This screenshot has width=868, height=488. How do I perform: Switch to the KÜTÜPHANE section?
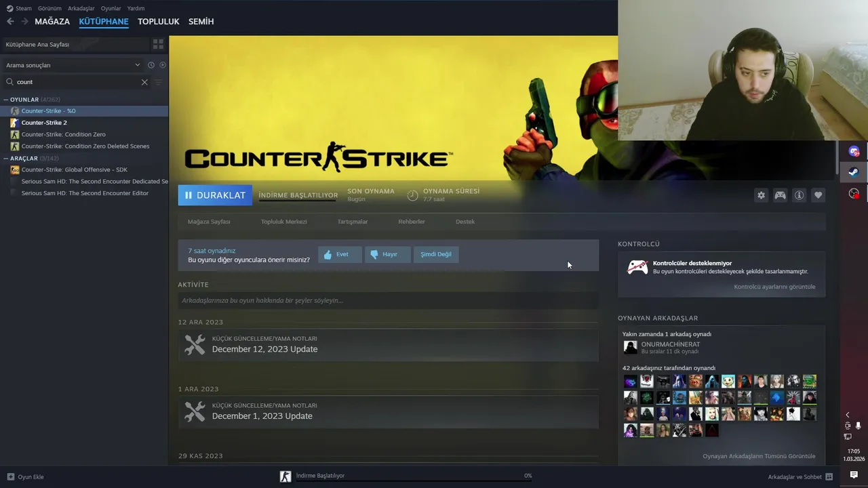coord(104,22)
